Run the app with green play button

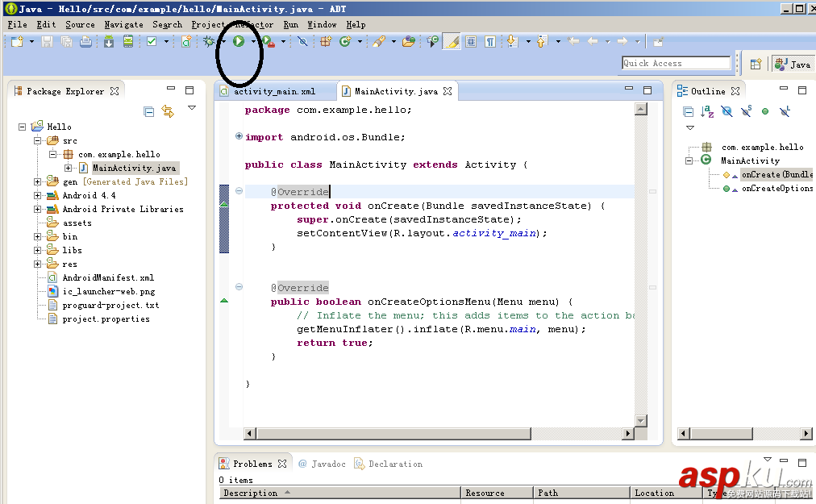coord(239,42)
